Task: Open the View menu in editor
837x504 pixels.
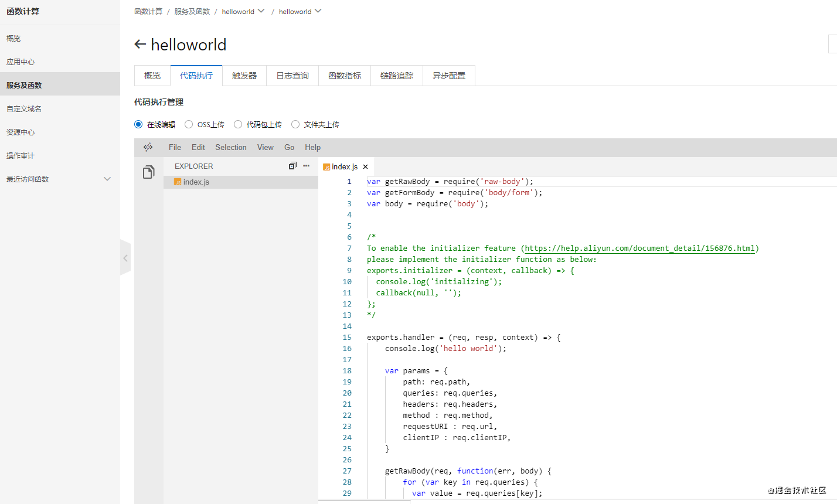Action: (x=266, y=147)
